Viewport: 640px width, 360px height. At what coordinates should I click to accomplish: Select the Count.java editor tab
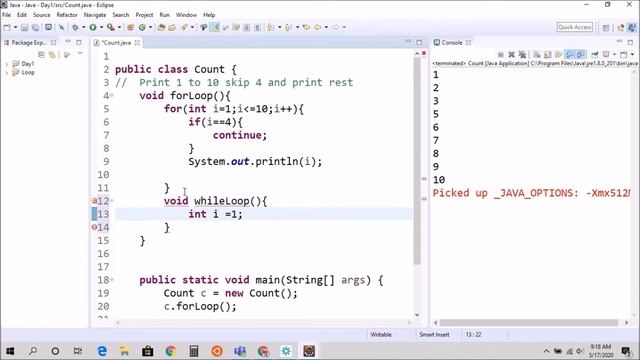(116, 42)
